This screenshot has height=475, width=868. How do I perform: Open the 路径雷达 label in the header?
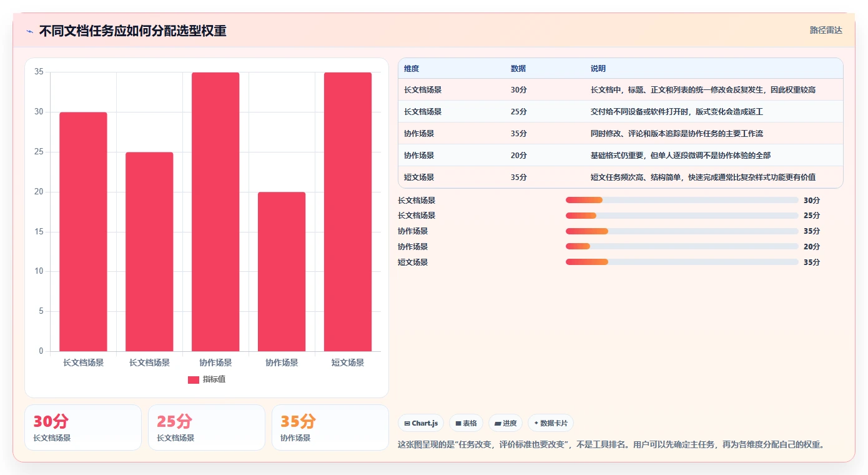click(826, 30)
